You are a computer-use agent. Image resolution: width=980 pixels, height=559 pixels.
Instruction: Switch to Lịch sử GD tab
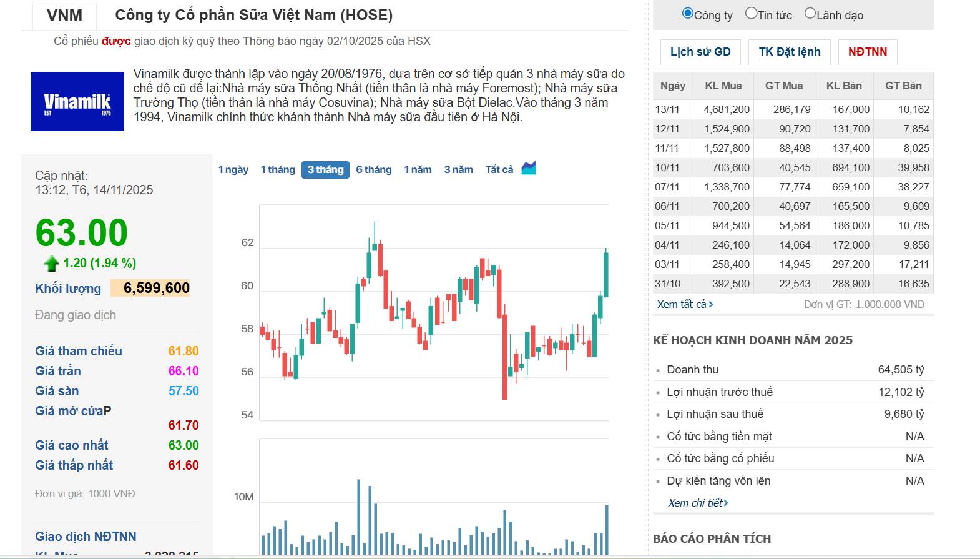(x=700, y=52)
